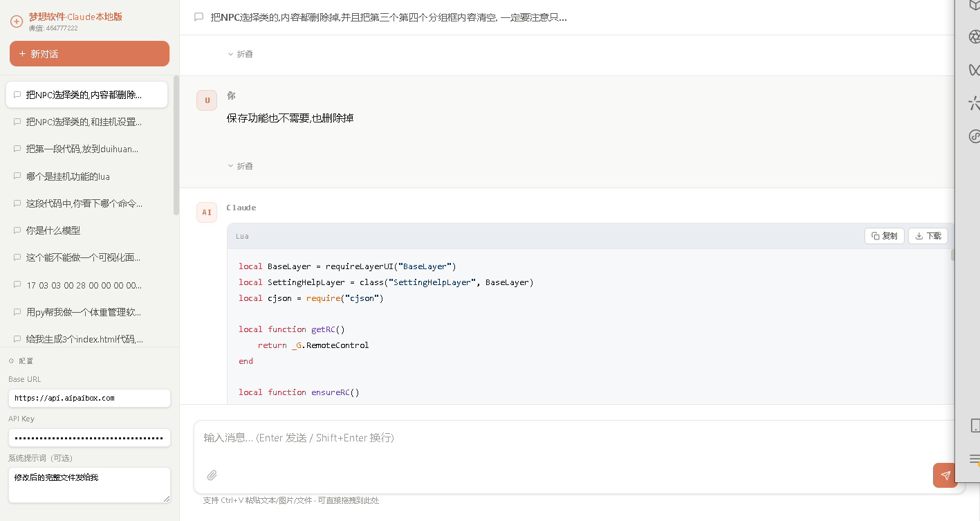This screenshot has width=980, height=521.
Task: Click the sparkle star icon in right panel
Action: pos(974,103)
